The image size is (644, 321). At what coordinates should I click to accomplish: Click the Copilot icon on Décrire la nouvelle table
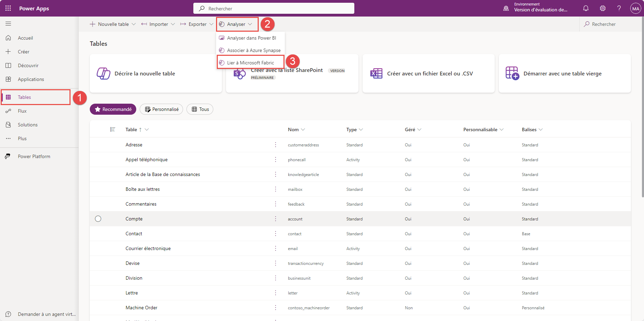[x=103, y=73]
